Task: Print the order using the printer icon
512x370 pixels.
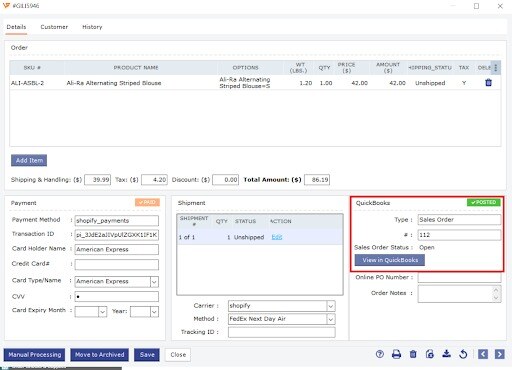Action: pos(396,354)
